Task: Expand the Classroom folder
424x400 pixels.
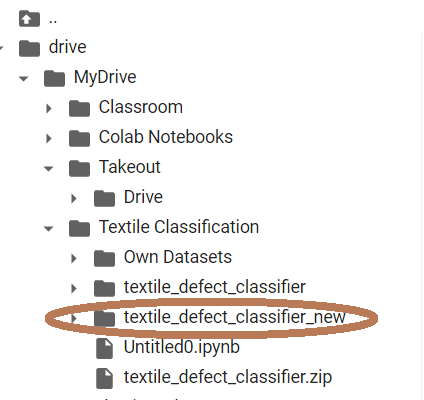Action: click(x=49, y=108)
